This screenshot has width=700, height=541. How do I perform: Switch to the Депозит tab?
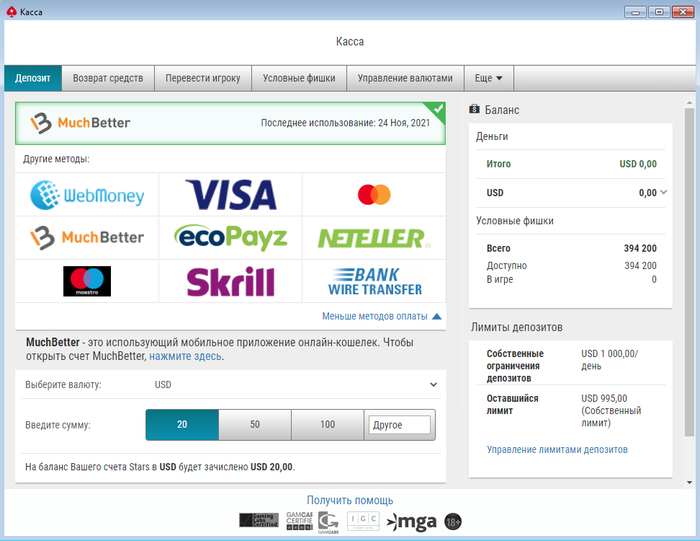coord(33,78)
